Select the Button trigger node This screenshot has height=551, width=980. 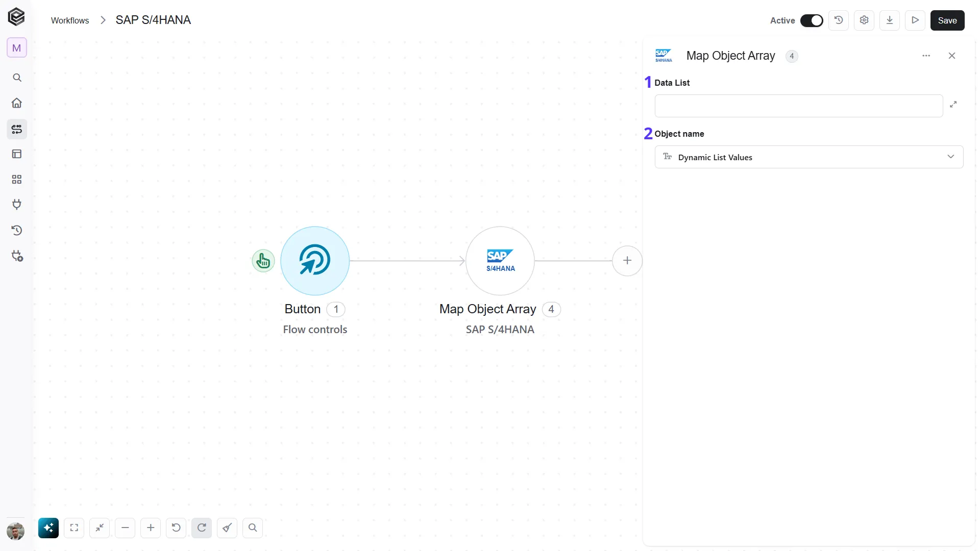click(315, 261)
